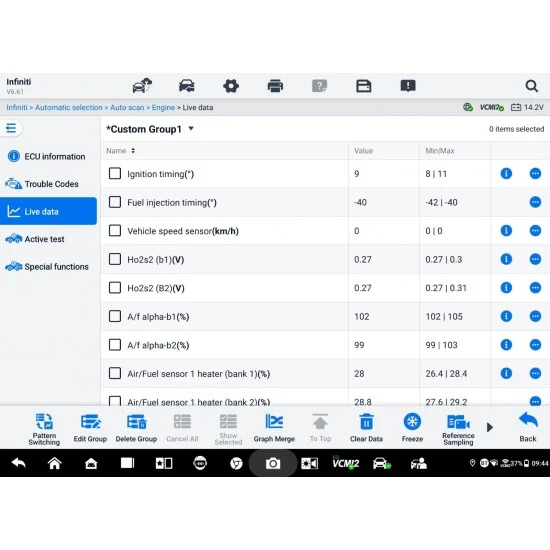
Task: Click the VCMI2 connection status
Action: click(492, 107)
